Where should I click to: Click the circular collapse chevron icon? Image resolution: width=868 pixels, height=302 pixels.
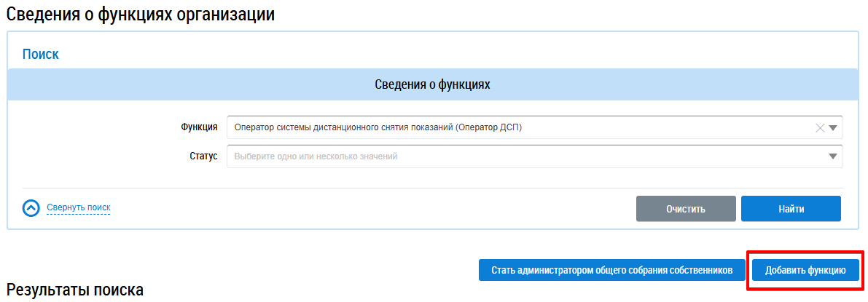[x=31, y=208]
